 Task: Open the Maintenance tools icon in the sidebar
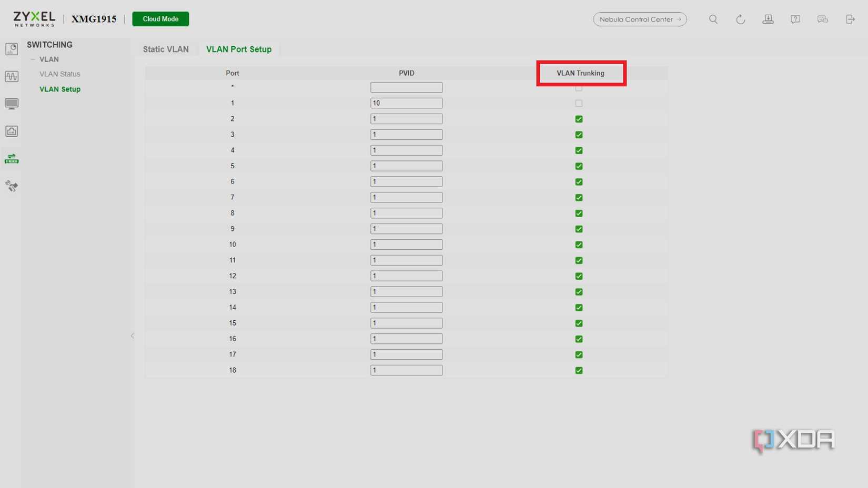pyautogui.click(x=11, y=186)
